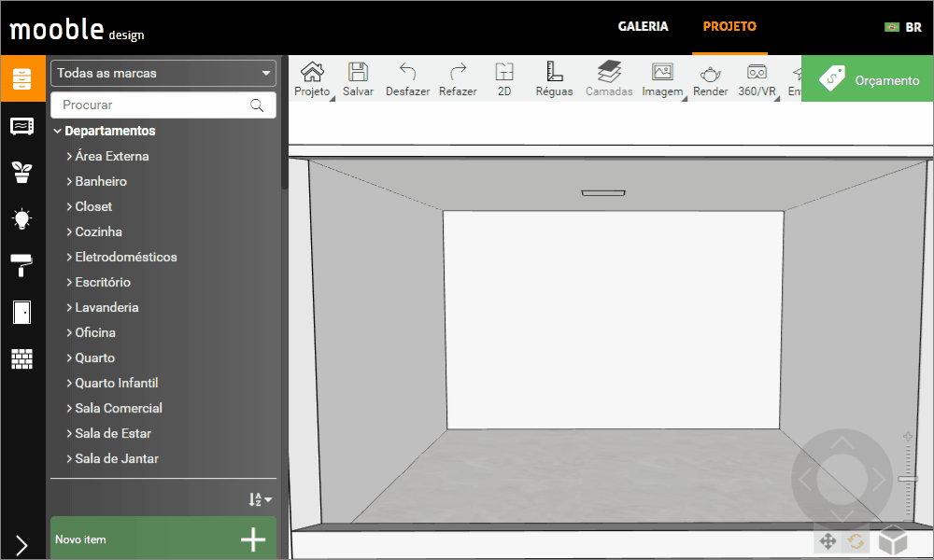Click the 3D cube view icon
Image resolution: width=934 pixels, height=560 pixels.
(893, 539)
